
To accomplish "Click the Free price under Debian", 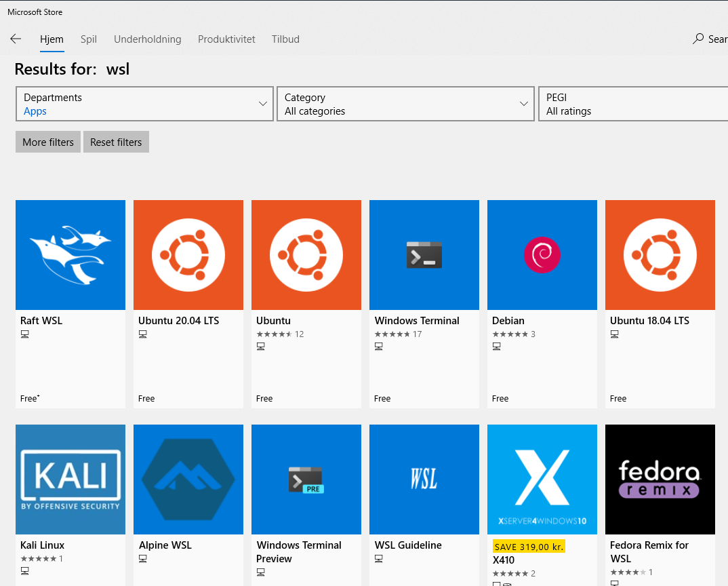I will point(500,399).
